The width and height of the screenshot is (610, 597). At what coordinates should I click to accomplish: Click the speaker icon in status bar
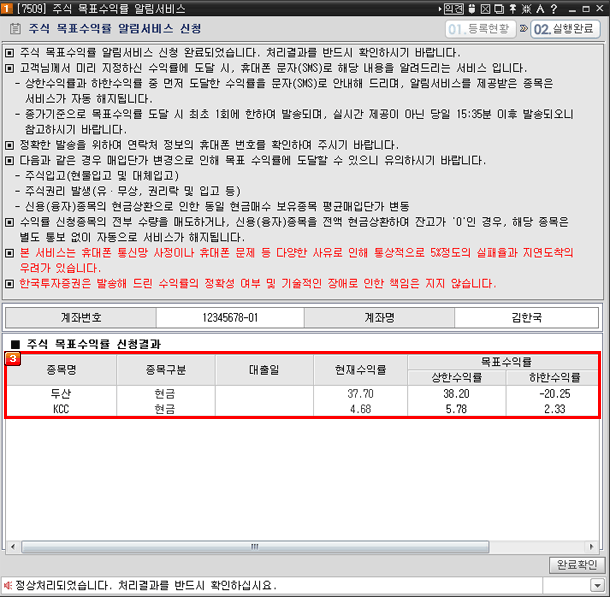(x=7, y=585)
